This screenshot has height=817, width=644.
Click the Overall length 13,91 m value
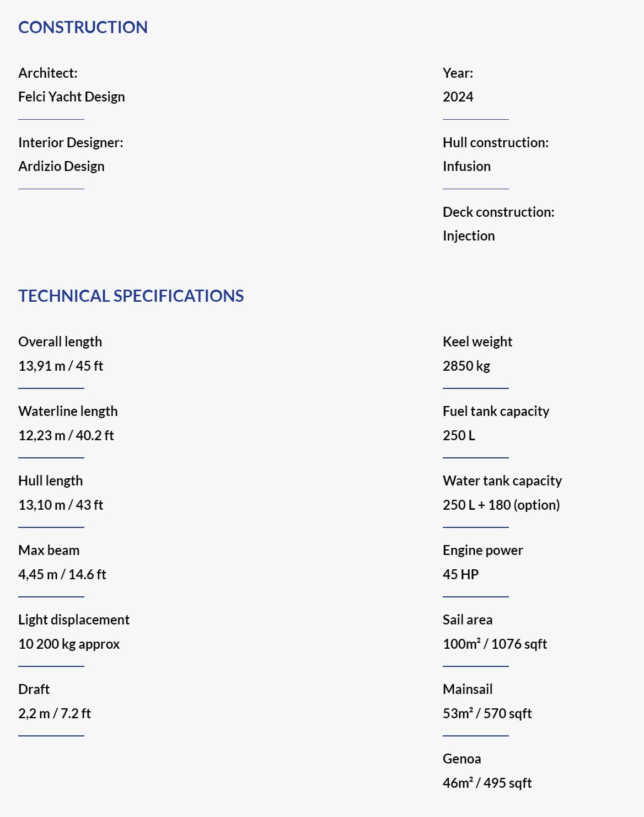61,366
